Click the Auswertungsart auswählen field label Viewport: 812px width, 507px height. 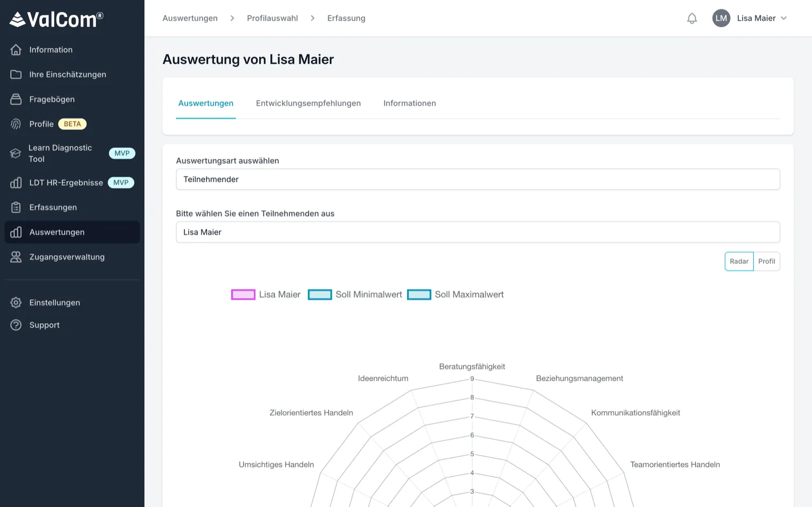(227, 161)
